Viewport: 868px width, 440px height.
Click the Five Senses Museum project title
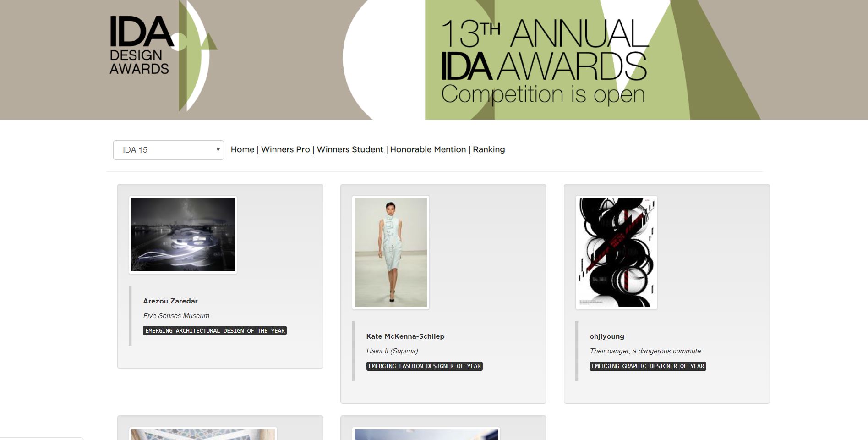(x=176, y=316)
